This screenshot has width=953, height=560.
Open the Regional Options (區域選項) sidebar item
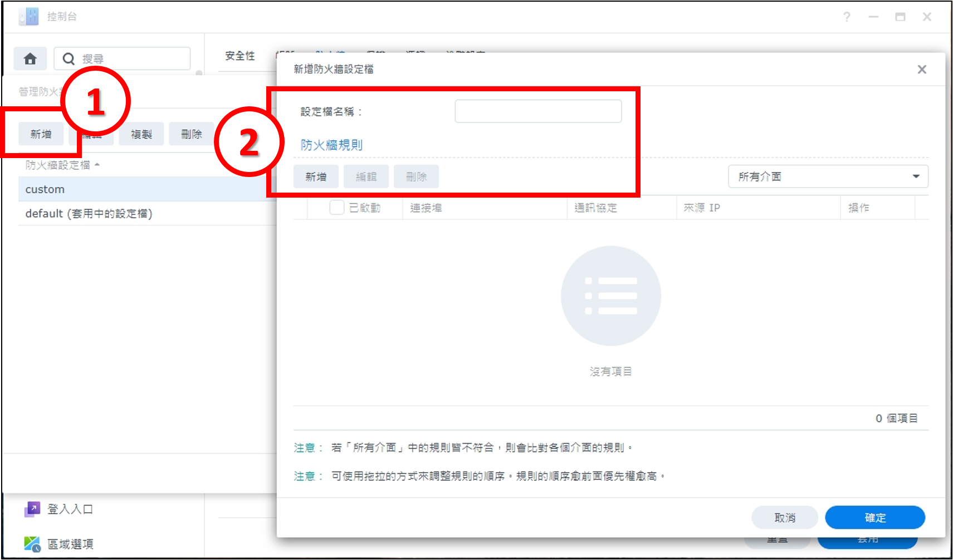click(x=58, y=544)
